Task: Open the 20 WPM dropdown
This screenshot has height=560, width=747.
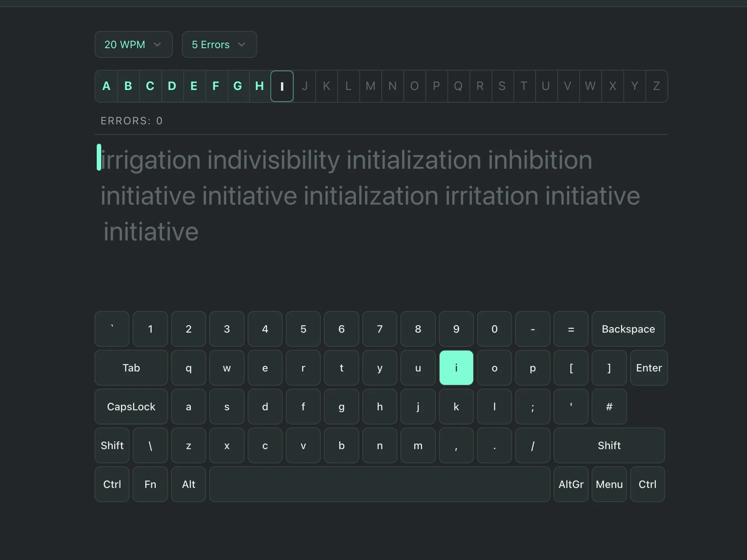Action: (133, 44)
